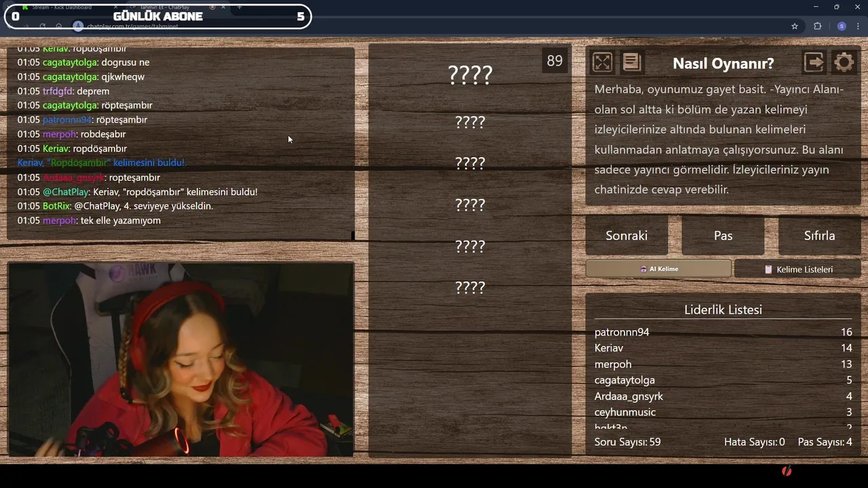The height and width of the screenshot is (488, 868).
Task: Click the Pas button
Action: click(x=723, y=235)
